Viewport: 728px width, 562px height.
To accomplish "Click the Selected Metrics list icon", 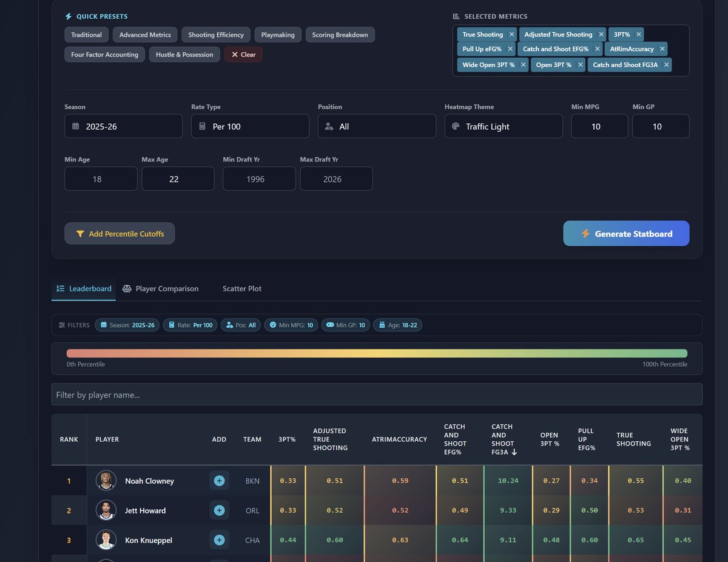I will coord(456,16).
